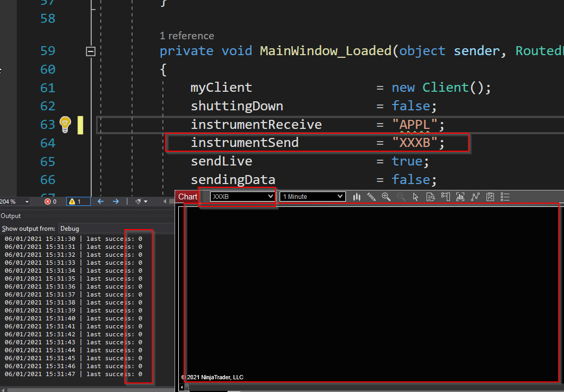Open the Show output from Debug dropdown

point(117,229)
